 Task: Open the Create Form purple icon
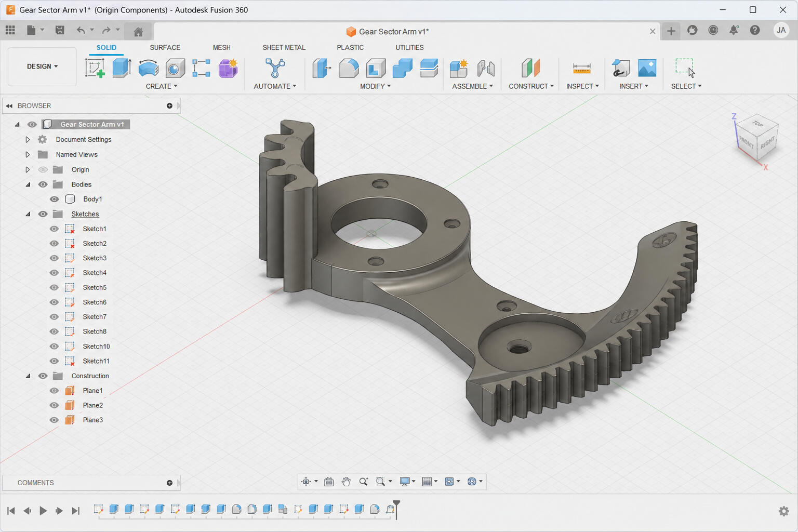point(228,68)
